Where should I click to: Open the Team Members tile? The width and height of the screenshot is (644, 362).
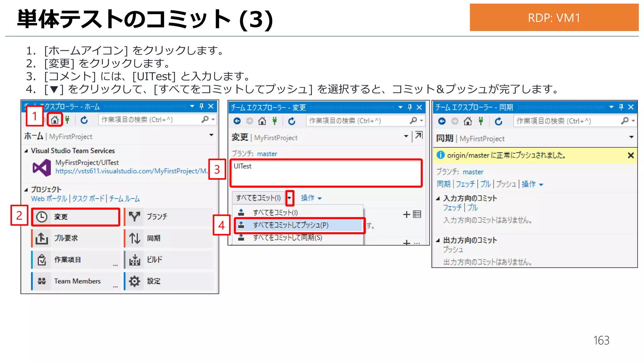click(x=75, y=281)
